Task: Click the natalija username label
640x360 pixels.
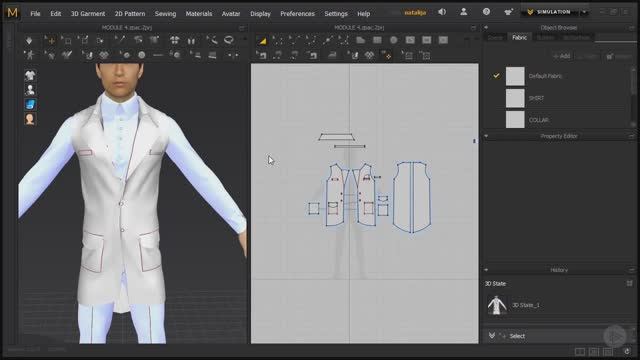Action: (415, 13)
